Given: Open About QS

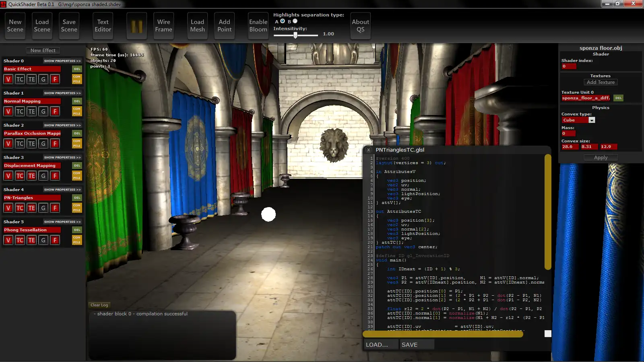Looking at the screenshot, I should 361,26.
